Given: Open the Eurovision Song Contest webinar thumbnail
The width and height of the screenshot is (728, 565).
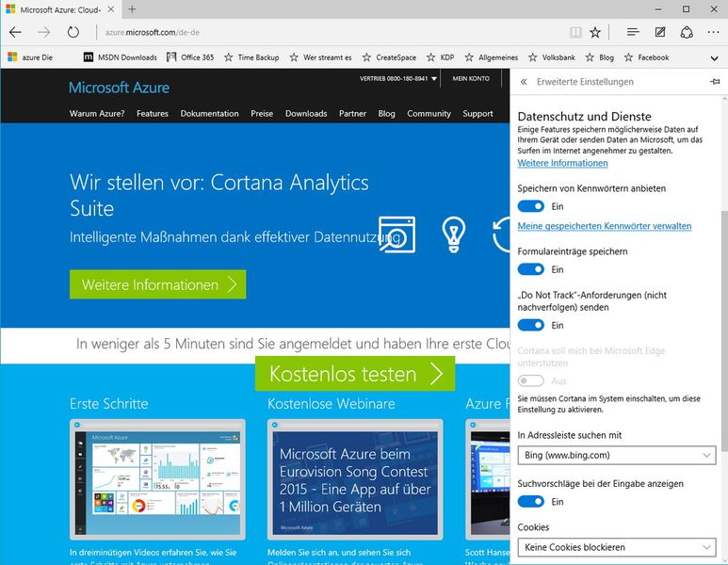Looking at the screenshot, I should [x=355, y=479].
